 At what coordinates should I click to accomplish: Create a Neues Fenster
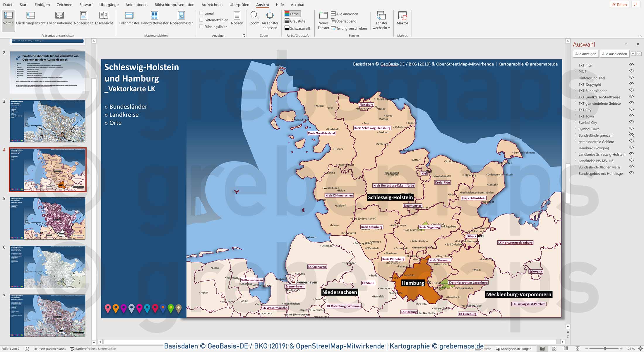click(323, 20)
